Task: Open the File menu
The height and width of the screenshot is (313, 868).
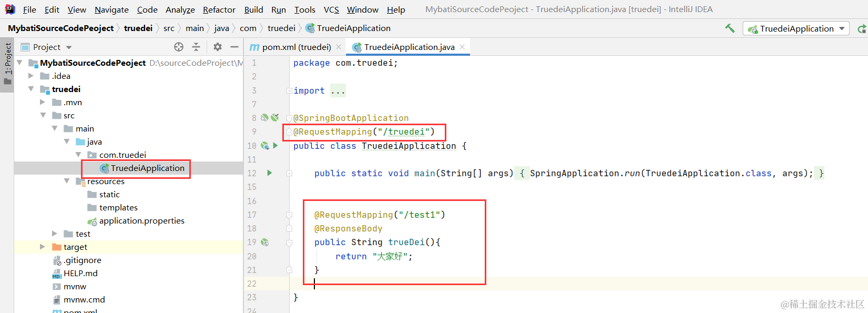Action: coord(29,9)
